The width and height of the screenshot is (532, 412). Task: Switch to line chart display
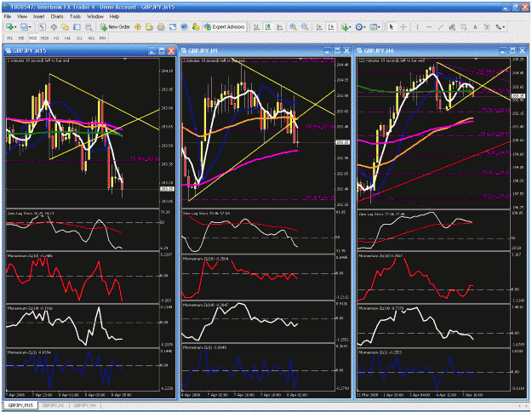pos(280,26)
